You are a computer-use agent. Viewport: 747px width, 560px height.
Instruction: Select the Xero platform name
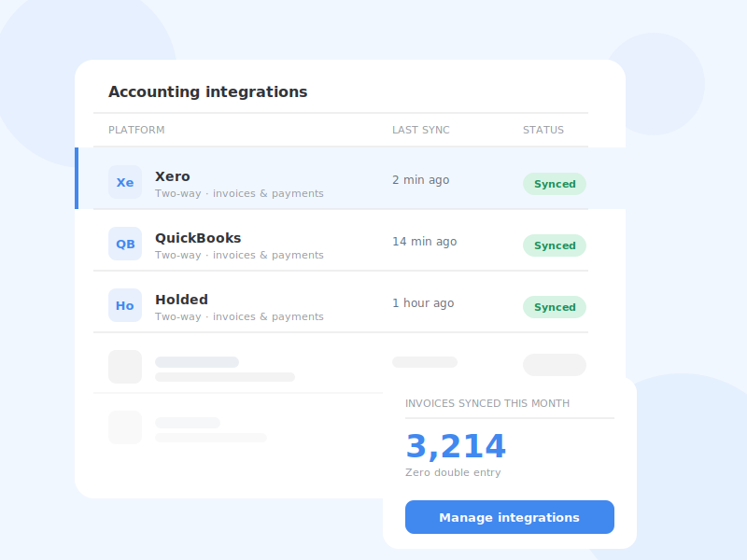tap(173, 176)
